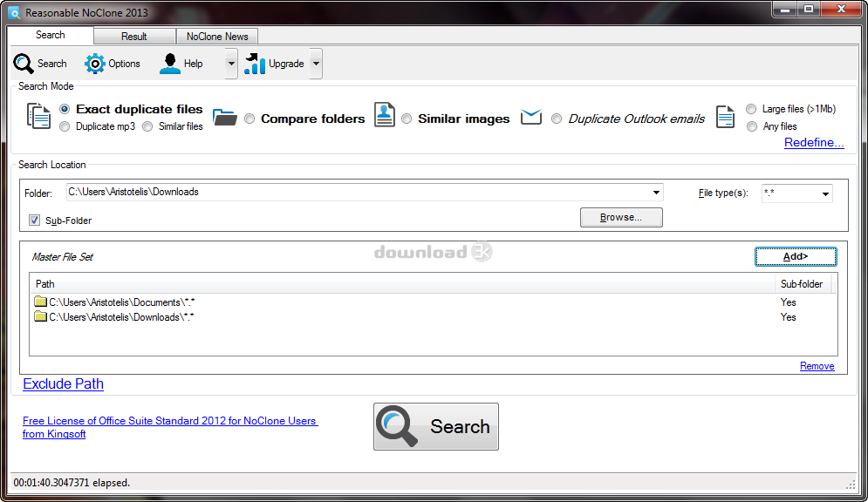The image size is (868, 502).
Task: Click the Help toolbar label
Action: pos(193,64)
